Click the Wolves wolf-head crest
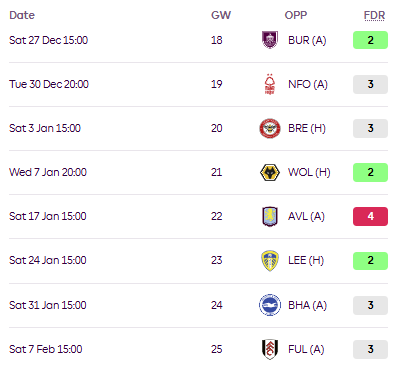 coord(270,172)
